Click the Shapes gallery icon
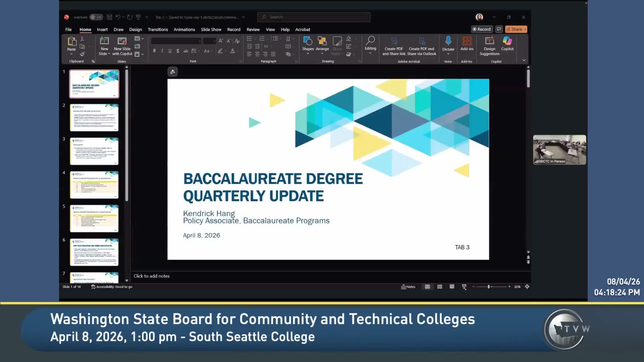 308,41
